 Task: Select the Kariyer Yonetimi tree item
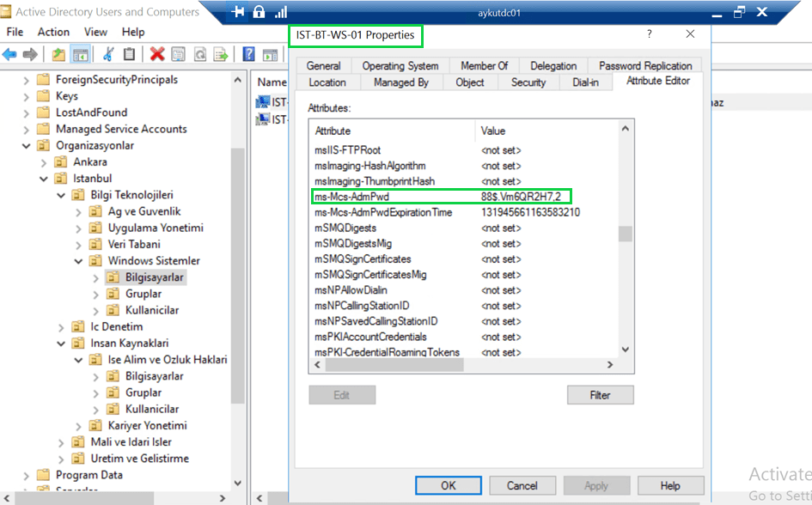click(x=147, y=426)
